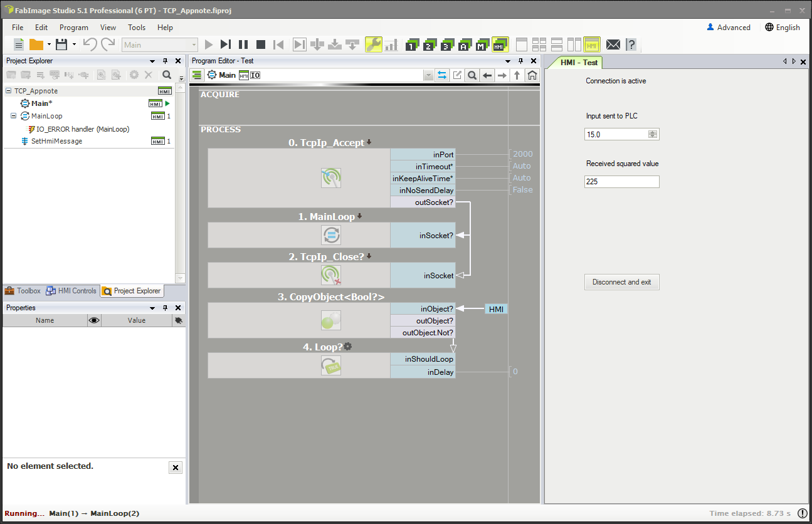Click the redo arrow icon
This screenshot has height=524, width=812.
108,45
